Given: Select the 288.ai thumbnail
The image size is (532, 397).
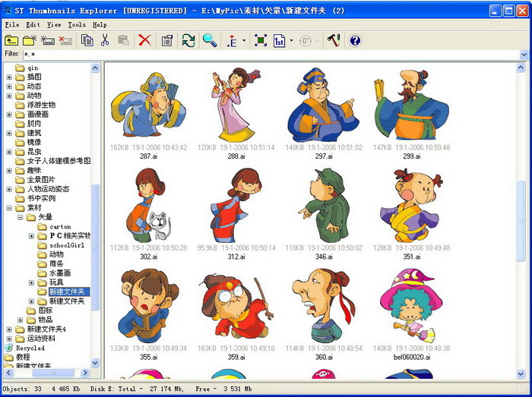Looking at the screenshot, I should pyautogui.click(x=236, y=105).
